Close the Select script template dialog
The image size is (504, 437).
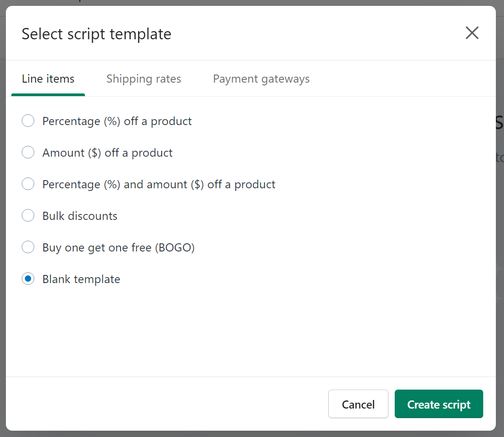tap(472, 33)
